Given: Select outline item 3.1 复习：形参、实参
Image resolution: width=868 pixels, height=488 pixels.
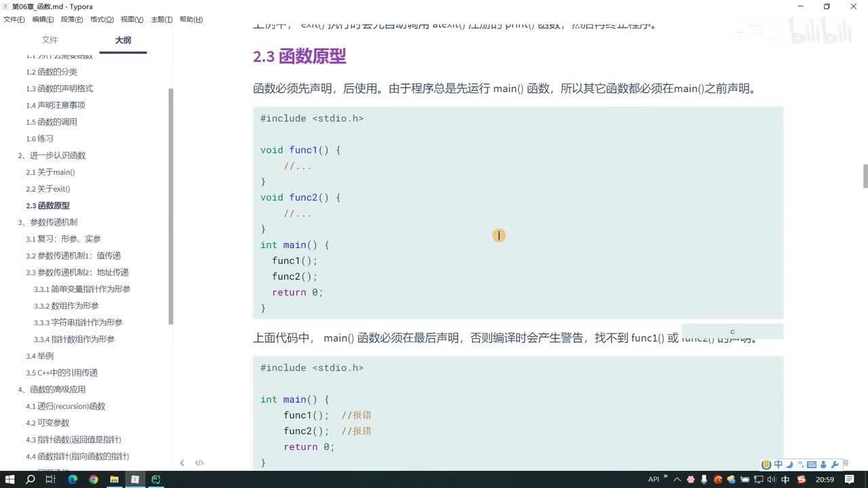Looking at the screenshot, I should click(64, 239).
